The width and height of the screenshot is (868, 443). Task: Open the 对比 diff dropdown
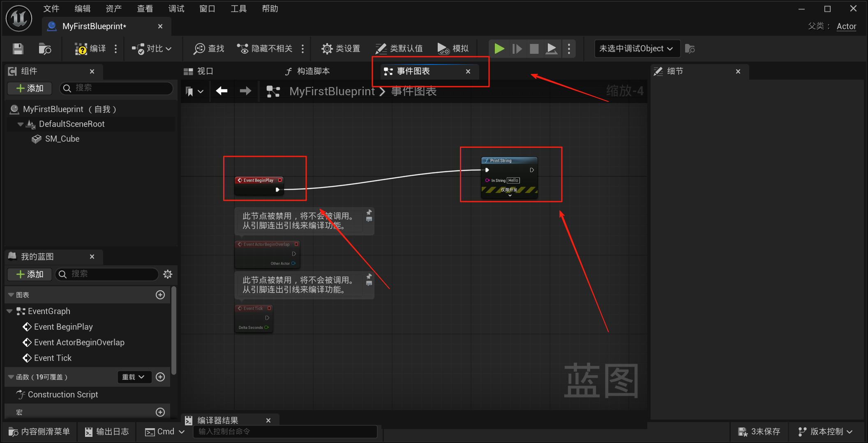[x=151, y=49]
